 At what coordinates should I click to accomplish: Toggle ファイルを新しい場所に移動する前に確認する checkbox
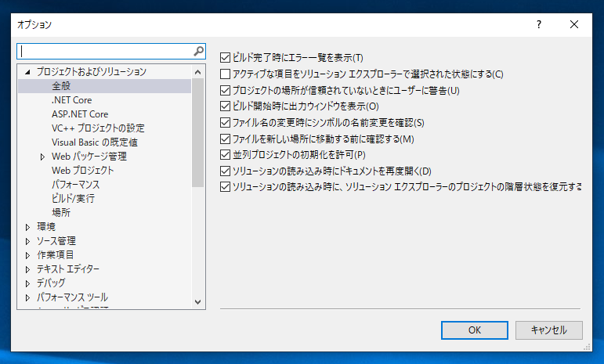click(x=225, y=139)
